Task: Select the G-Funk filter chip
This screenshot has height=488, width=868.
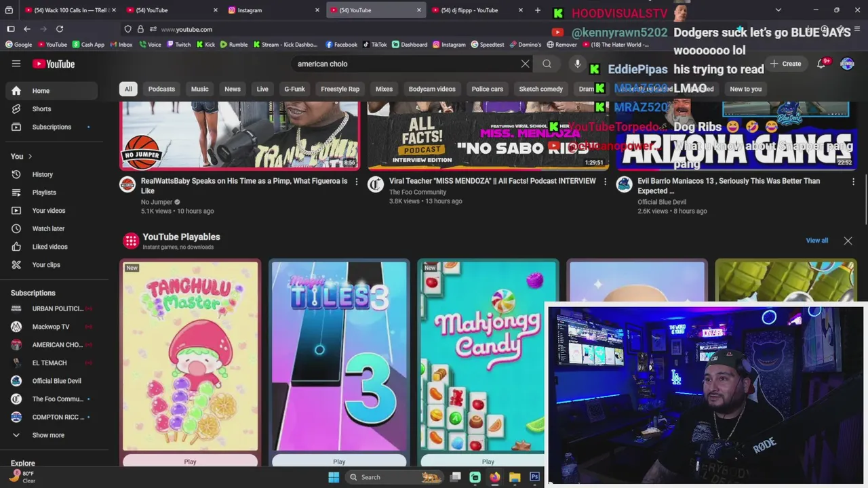Action: [294, 89]
